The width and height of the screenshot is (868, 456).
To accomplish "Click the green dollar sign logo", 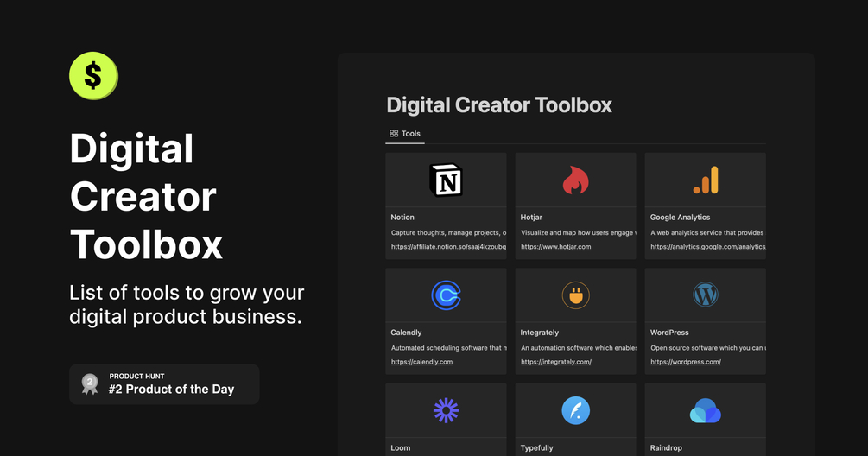I will (x=93, y=76).
